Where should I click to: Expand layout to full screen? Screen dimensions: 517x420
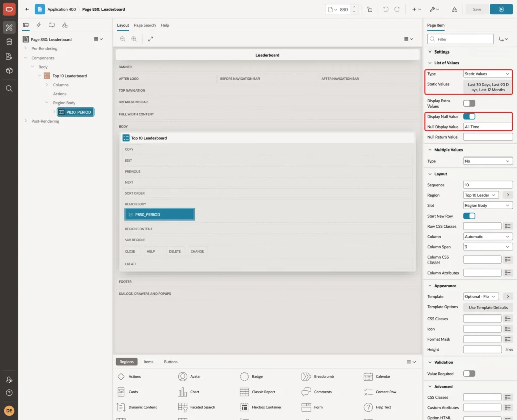150,39
